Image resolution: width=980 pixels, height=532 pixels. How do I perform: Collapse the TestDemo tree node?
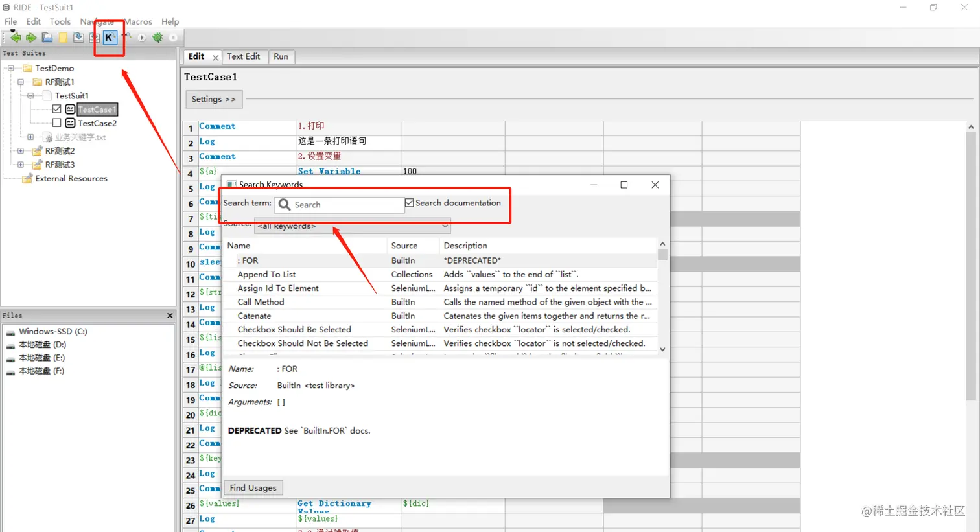[11, 68]
